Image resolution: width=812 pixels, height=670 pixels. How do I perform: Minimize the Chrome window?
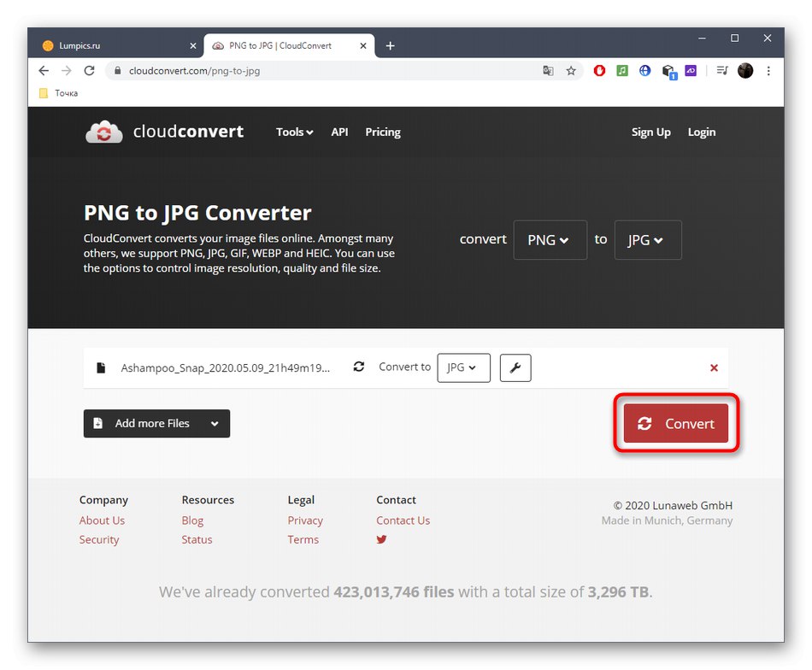703,38
